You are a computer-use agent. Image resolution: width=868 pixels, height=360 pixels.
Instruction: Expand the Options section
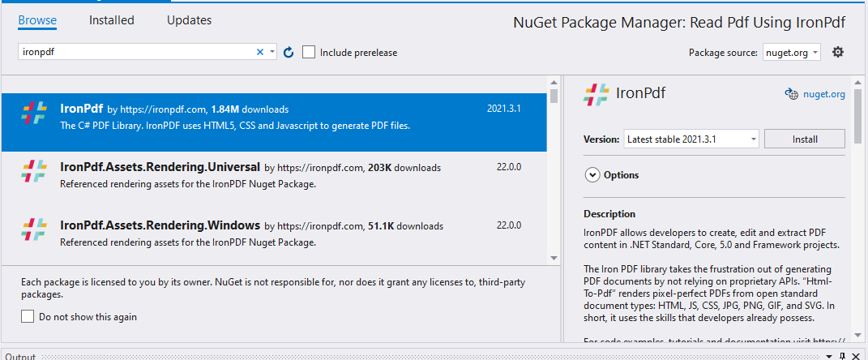point(592,175)
